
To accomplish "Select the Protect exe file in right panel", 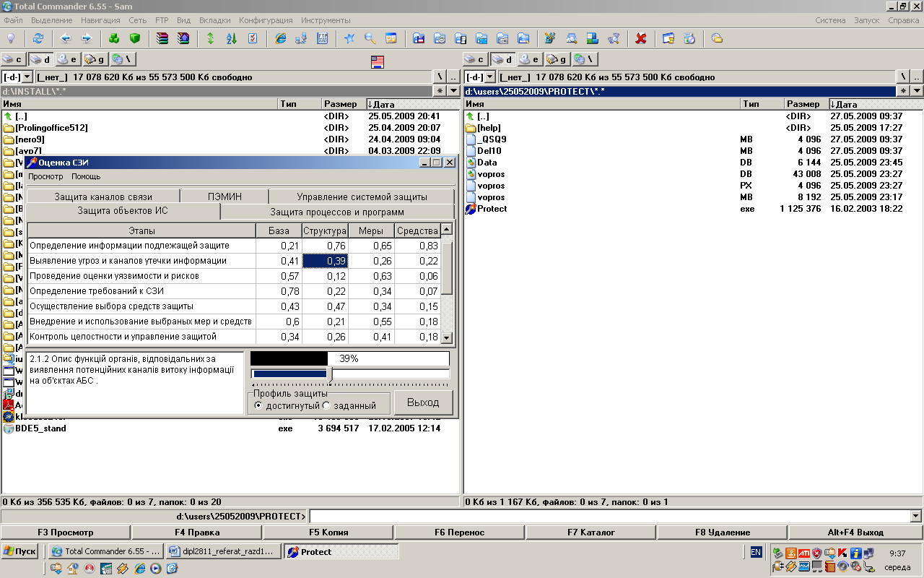I will tap(492, 209).
